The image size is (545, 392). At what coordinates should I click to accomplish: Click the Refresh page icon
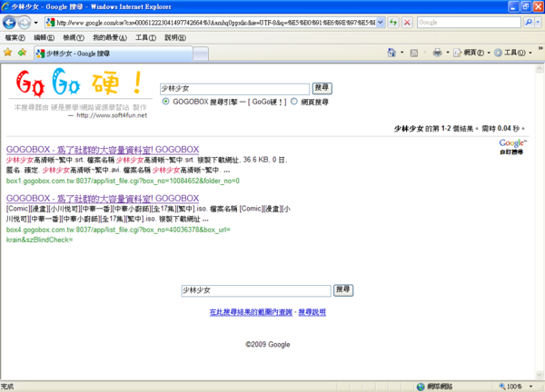[x=393, y=23]
